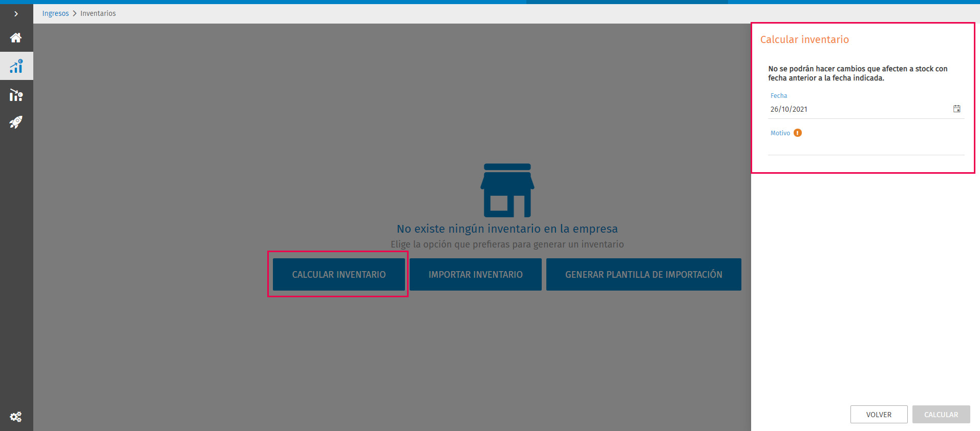Click the orange info icon beside Motivo
Screen dimensions: 980x431
click(x=798, y=133)
